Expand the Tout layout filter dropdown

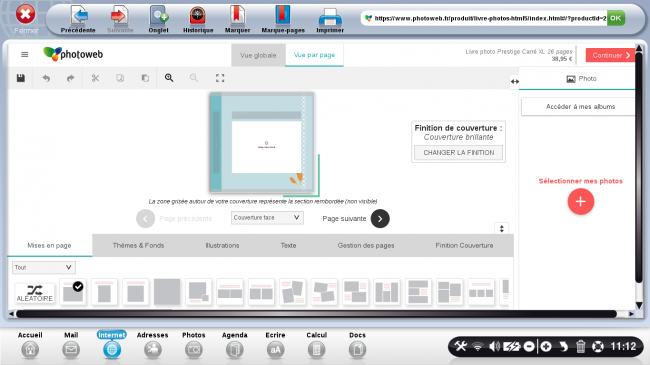click(x=44, y=268)
